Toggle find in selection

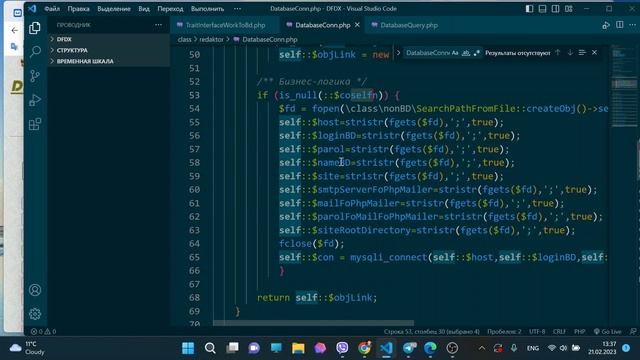pos(582,53)
